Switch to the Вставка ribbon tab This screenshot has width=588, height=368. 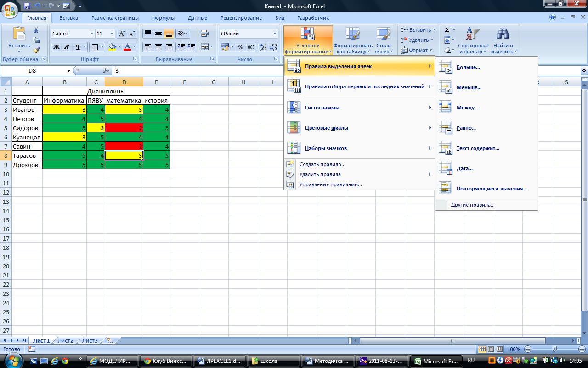[68, 18]
